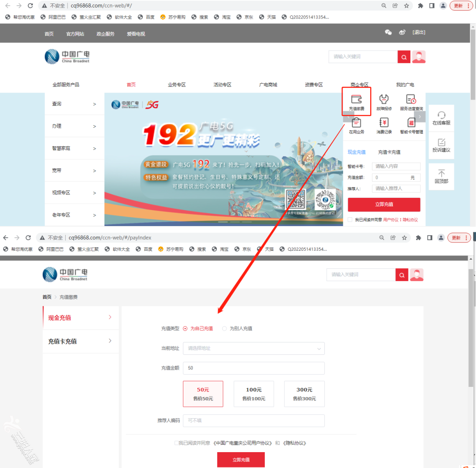Reload page in upper browser window

coord(30,5)
